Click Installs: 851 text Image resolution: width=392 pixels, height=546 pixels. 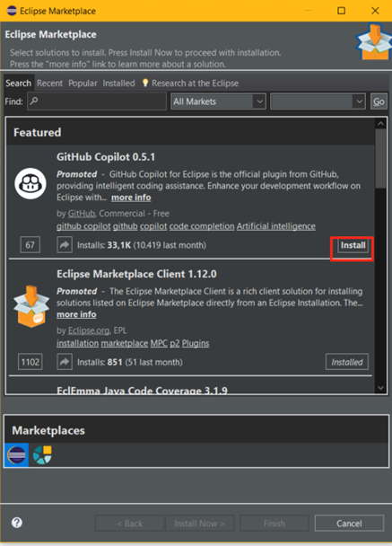[100, 362]
